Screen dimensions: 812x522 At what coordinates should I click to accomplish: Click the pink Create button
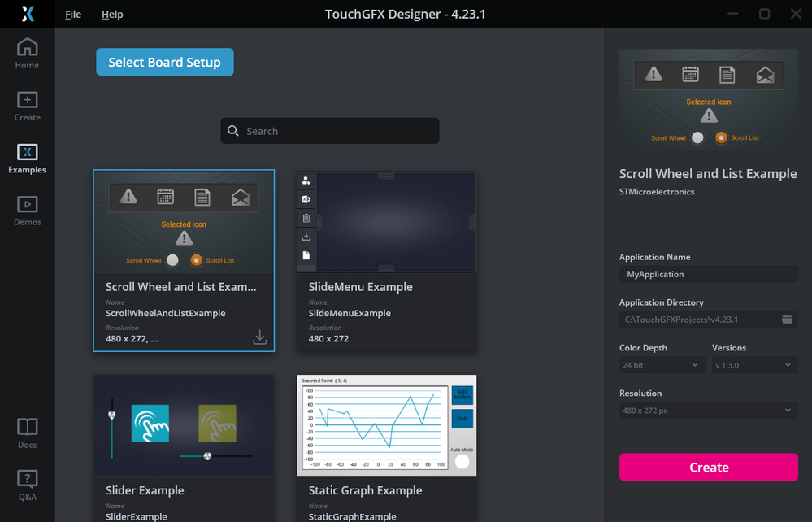[x=709, y=467]
